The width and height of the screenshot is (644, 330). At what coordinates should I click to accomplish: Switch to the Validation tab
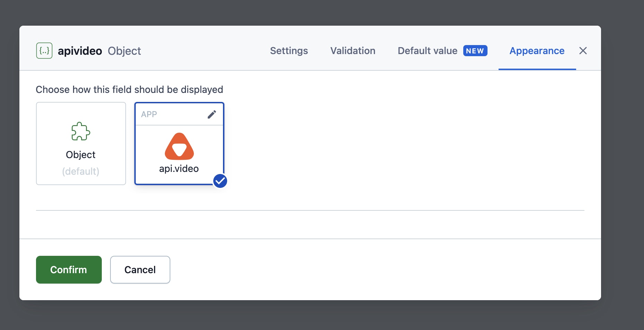coord(353,51)
